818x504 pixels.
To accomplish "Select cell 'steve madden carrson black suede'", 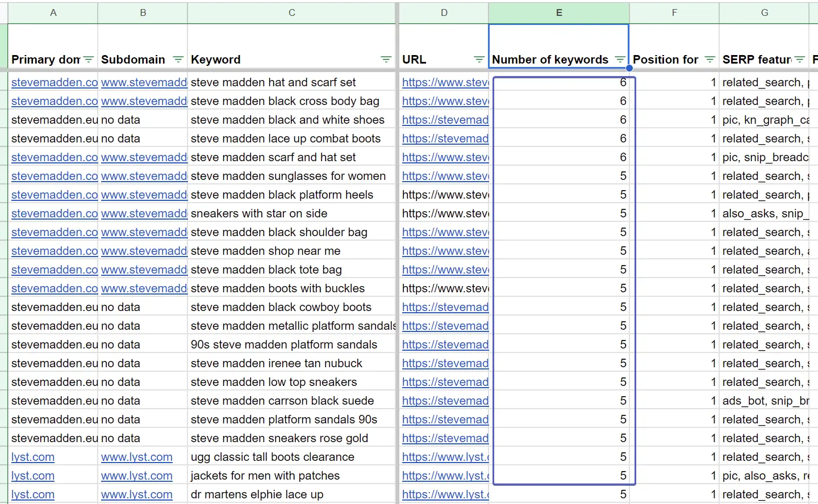I will pos(291,401).
